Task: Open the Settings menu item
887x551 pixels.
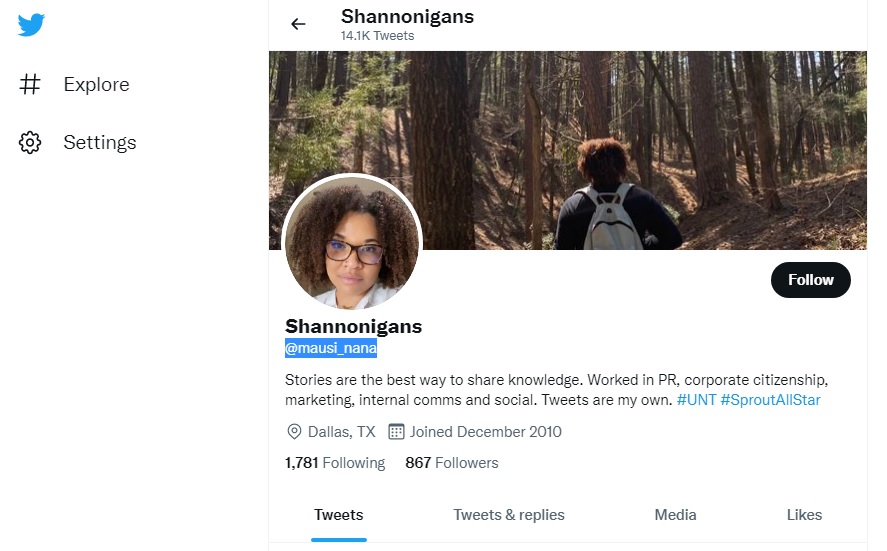Action: pyautogui.click(x=77, y=143)
